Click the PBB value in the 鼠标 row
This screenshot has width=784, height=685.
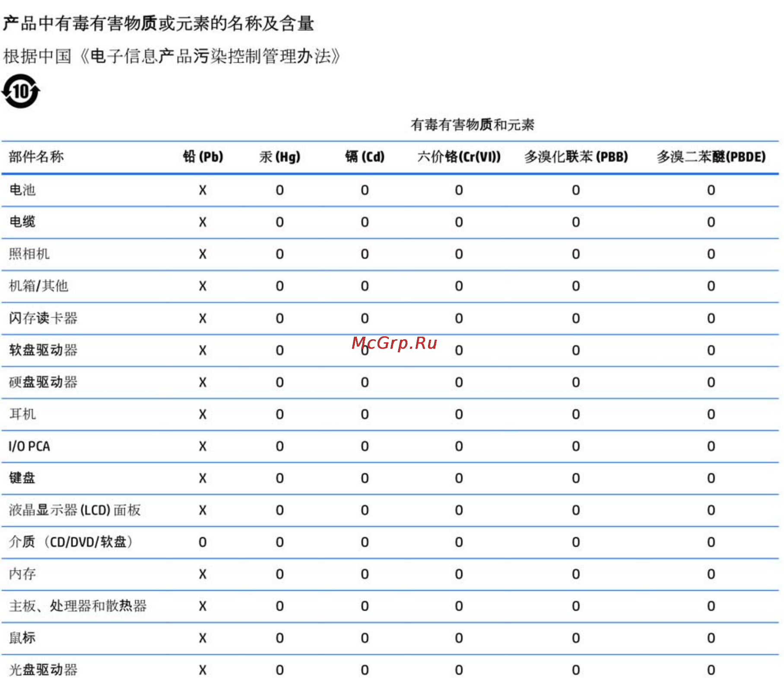click(576, 638)
